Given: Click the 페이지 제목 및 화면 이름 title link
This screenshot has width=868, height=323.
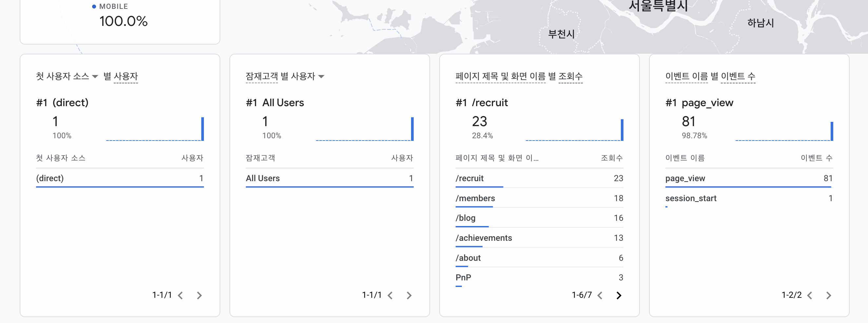Looking at the screenshot, I should pos(501,76).
